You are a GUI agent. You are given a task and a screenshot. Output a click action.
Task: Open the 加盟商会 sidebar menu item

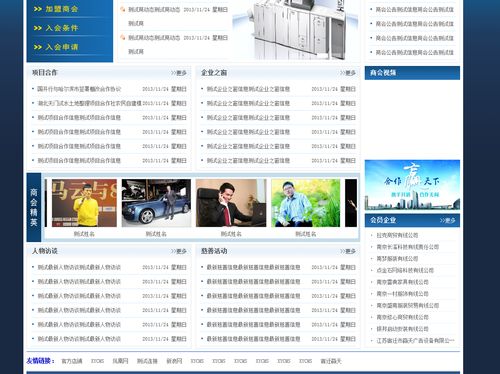[62, 9]
